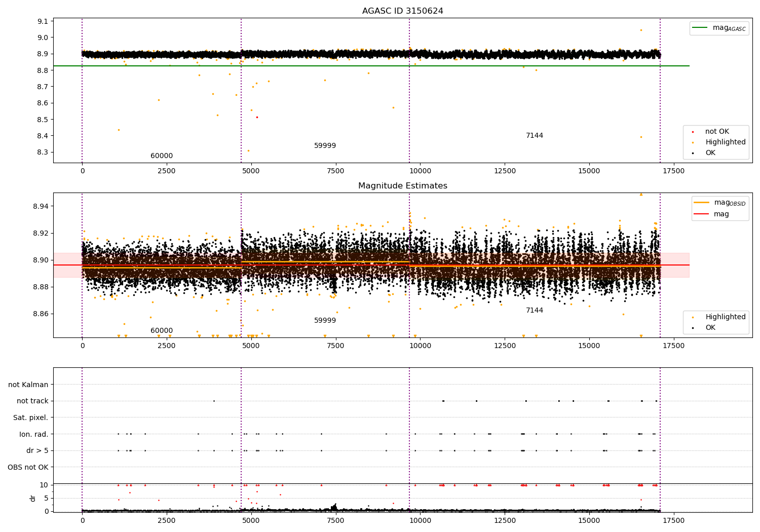The image size is (760, 532).
Task: Select the mag OBSID legend entry
Action: pos(720,203)
